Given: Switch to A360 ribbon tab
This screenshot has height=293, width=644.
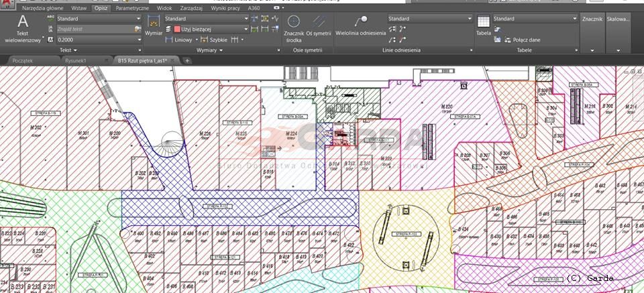Looking at the screenshot, I should click(x=254, y=8).
